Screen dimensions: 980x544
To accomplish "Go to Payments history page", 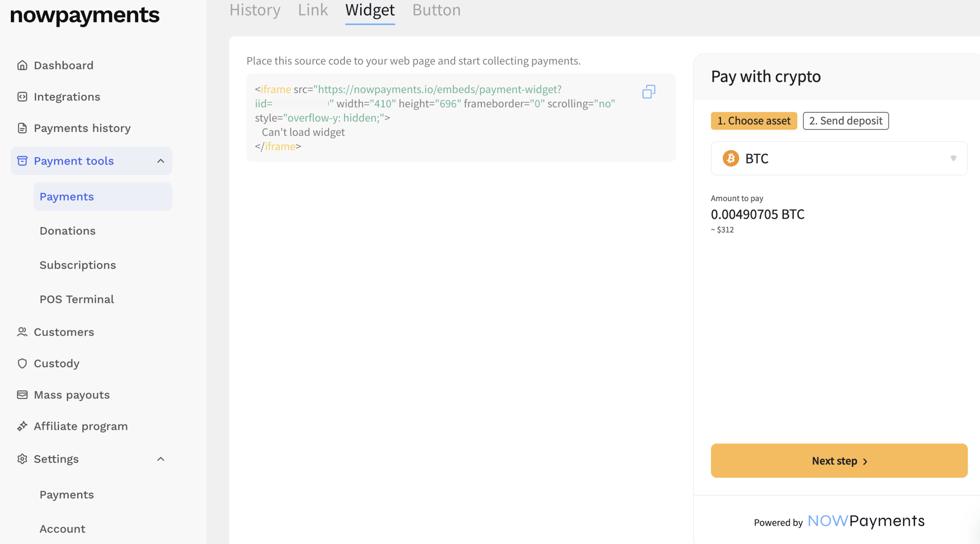I will point(82,128).
